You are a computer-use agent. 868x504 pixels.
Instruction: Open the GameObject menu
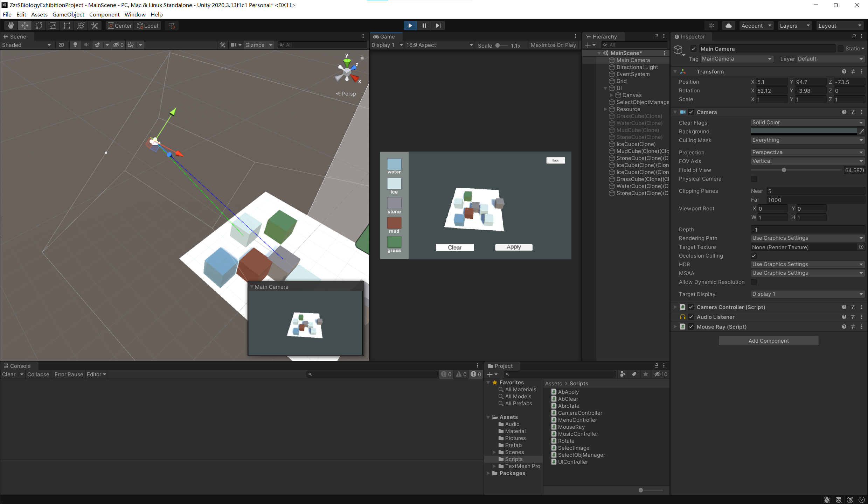(x=68, y=14)
